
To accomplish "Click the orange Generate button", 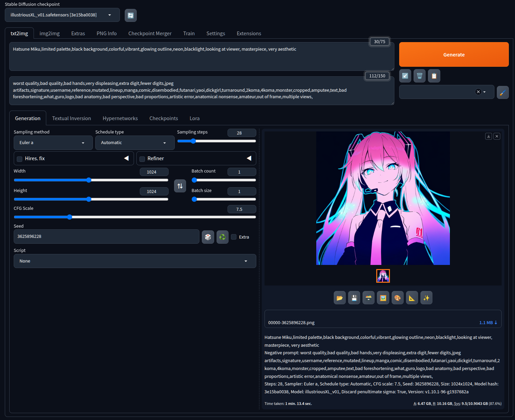I will [454, 54].
